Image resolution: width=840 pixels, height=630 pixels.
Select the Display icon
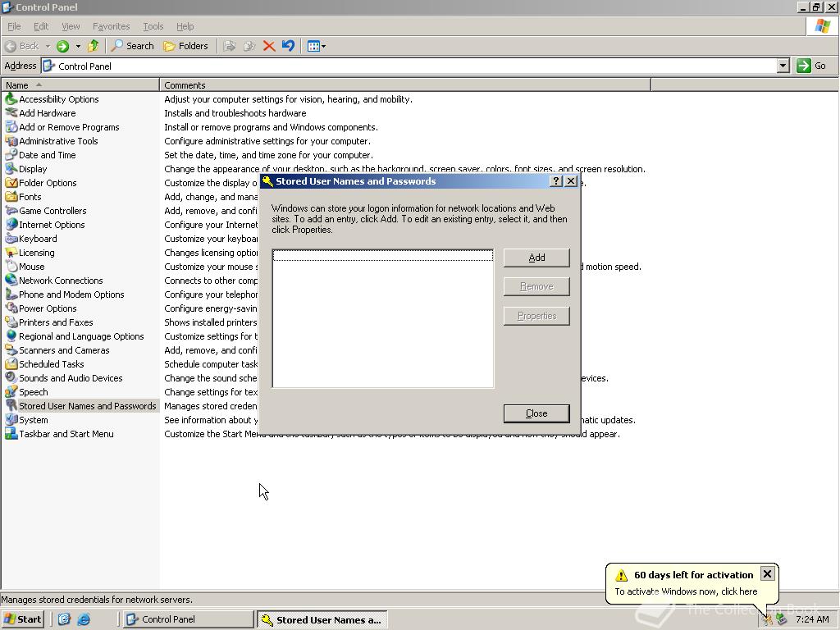(x=11, y=169)
